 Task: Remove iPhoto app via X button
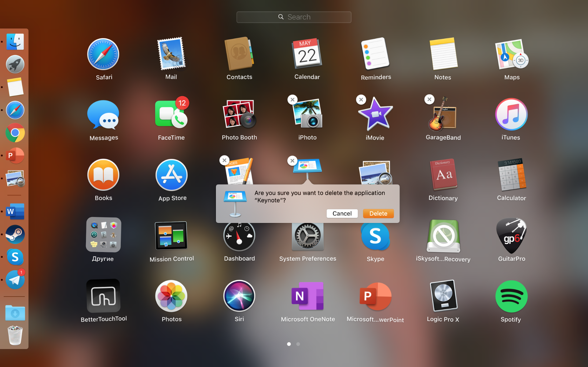click(x=292, y=99)
